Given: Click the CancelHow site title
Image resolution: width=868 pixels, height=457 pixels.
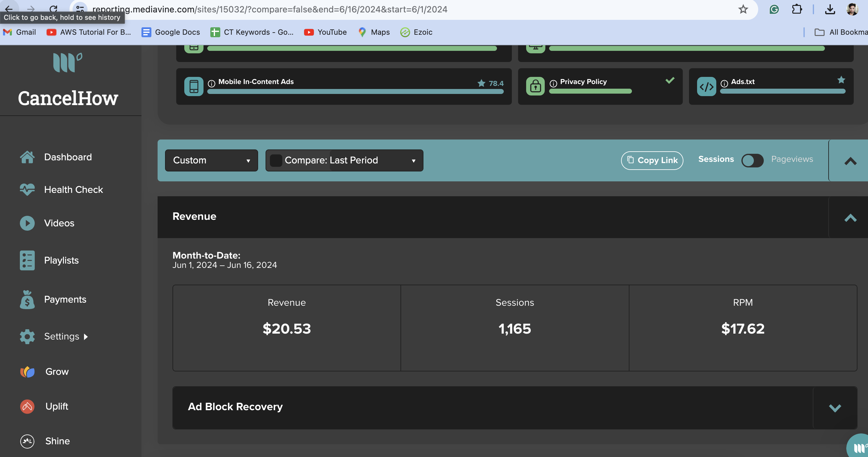Looking at the screenshot, I should coord(68,98).
